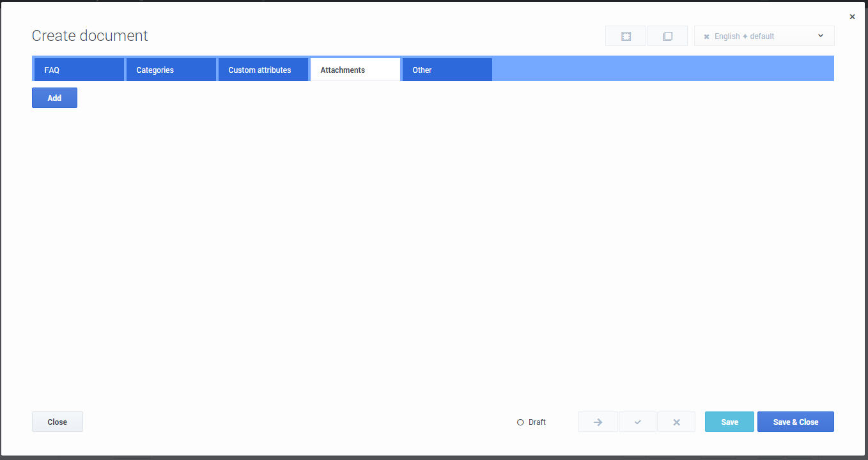Expand the language dropdown chevron
This screenshot has height=460, width=868.
(821, 36)
